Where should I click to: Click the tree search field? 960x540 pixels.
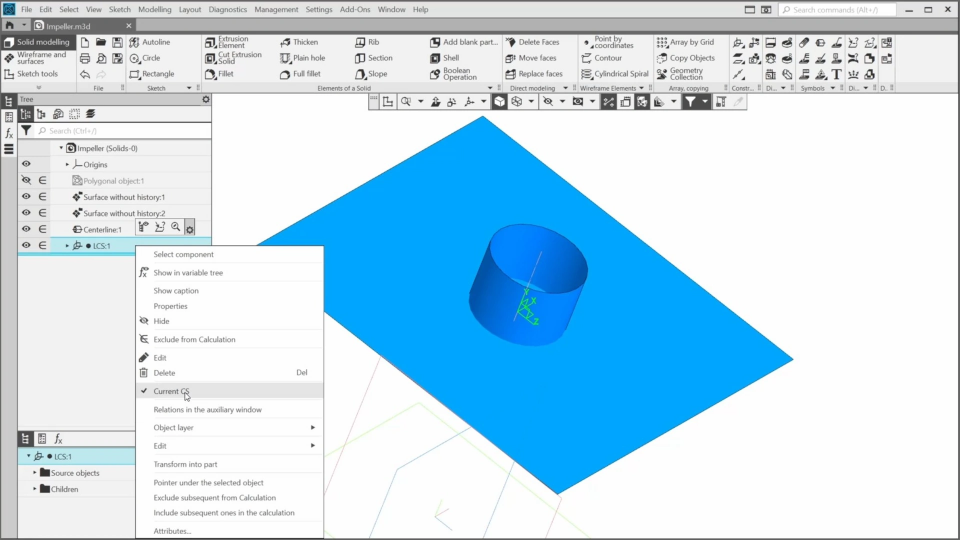120,131
